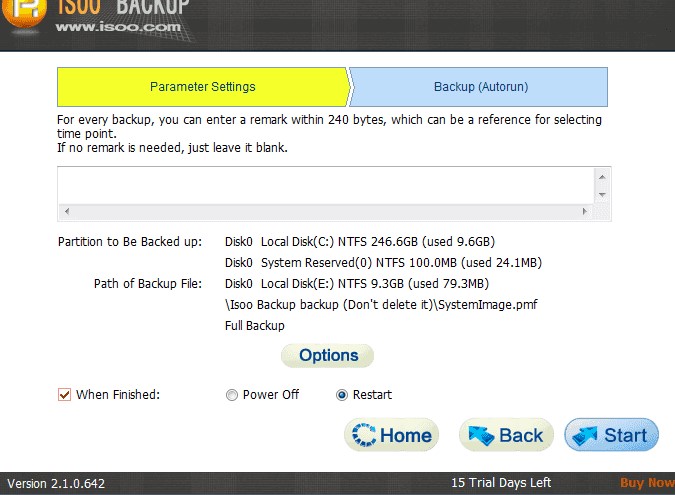This screenshot has width=675, height=495.
Task: Click 'Disk0 Local Disk(E:) NTFS 9.3GB' line
Action: 357,284
